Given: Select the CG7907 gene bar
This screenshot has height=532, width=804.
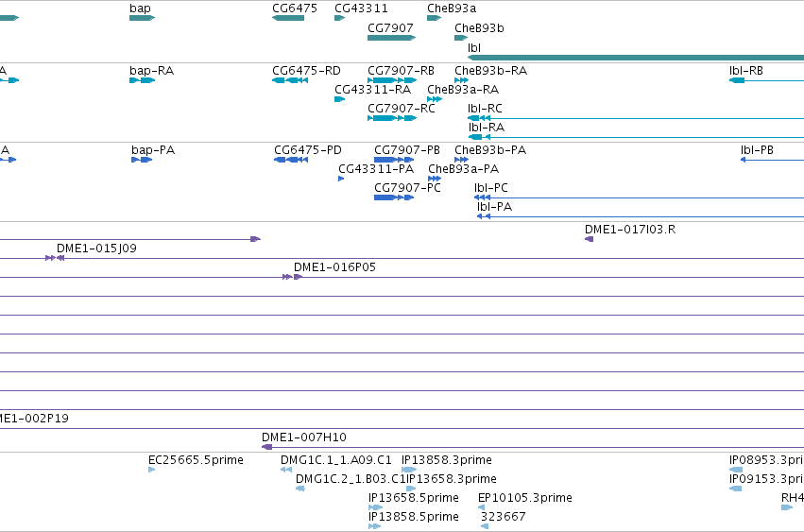Looking at the screenshot, I should (x=392, y=38).
